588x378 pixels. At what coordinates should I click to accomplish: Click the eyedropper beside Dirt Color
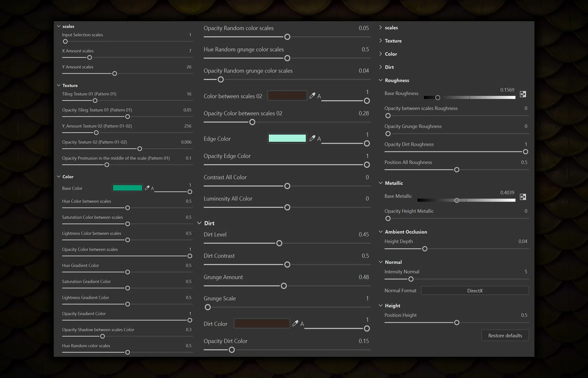295,323
